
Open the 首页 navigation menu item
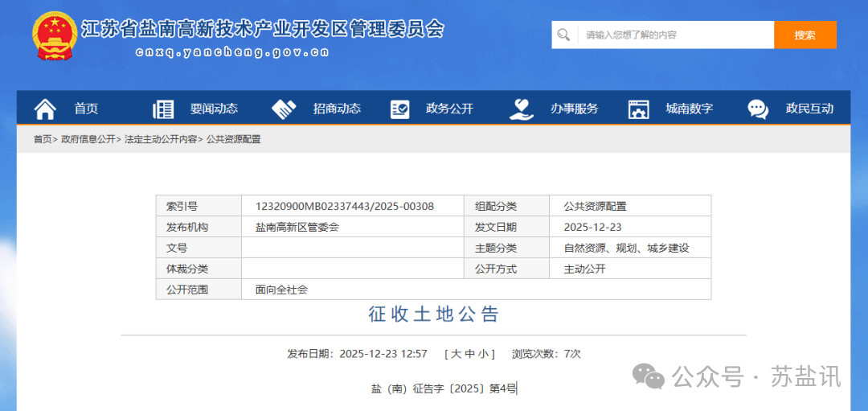86,109
